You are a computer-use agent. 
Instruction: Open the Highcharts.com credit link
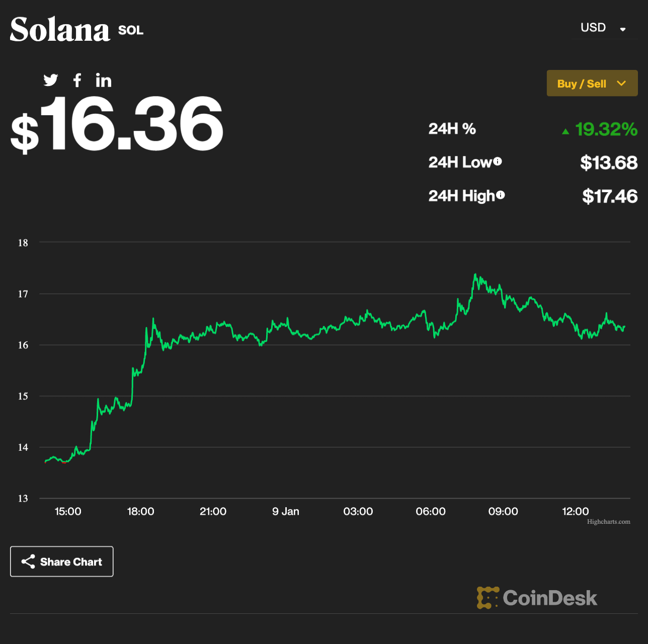[608, 522]
